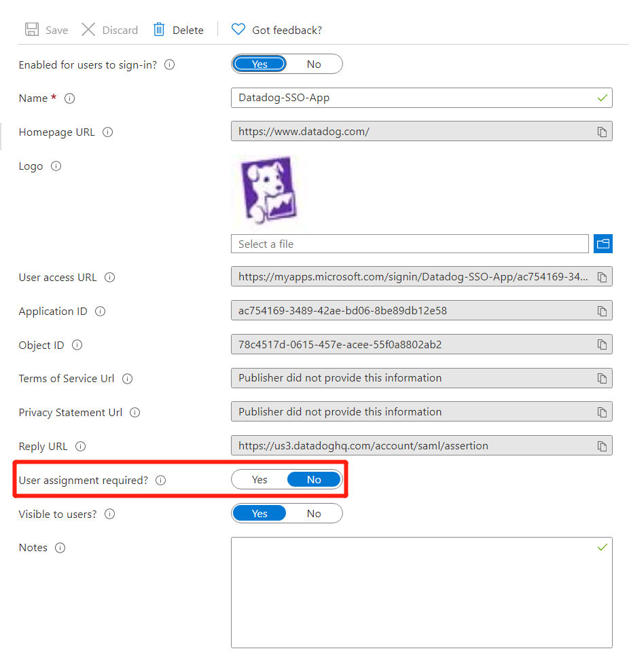Copy the Reply URL field
629x672 pixels.
(x=602, y=447)
